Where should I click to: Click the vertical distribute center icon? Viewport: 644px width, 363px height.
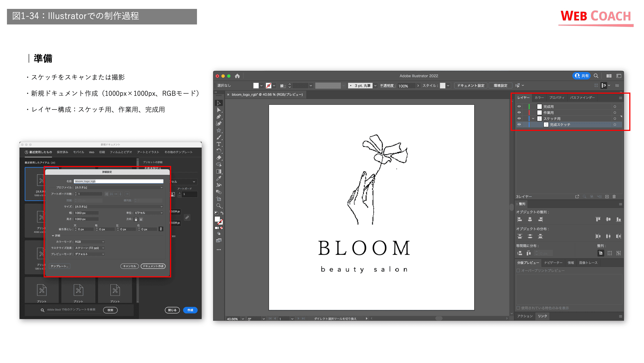point(530,237)
